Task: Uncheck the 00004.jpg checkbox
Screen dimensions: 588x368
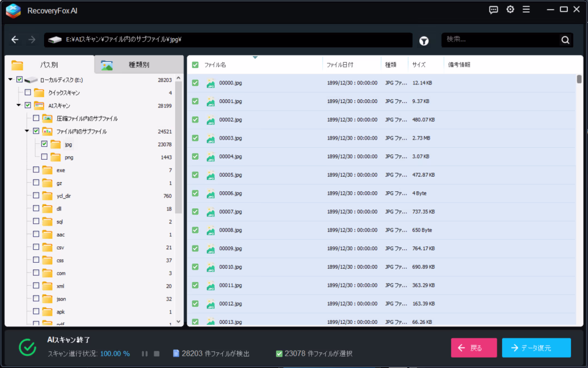Action: 195,156
